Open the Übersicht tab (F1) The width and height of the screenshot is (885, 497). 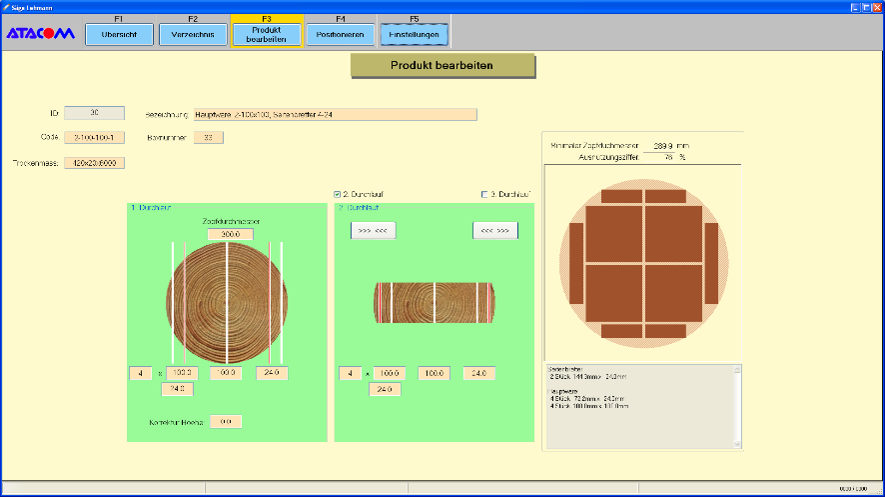119,34
